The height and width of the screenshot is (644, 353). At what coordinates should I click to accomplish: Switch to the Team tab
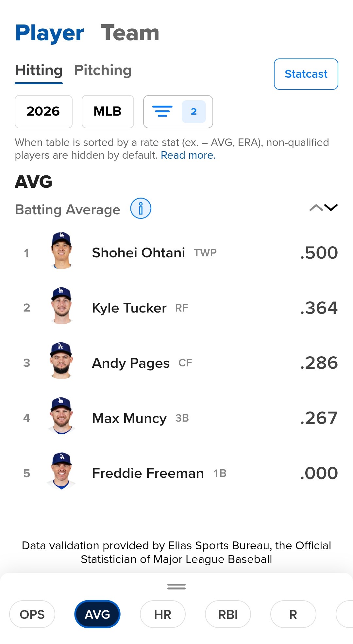click(130, 33)
